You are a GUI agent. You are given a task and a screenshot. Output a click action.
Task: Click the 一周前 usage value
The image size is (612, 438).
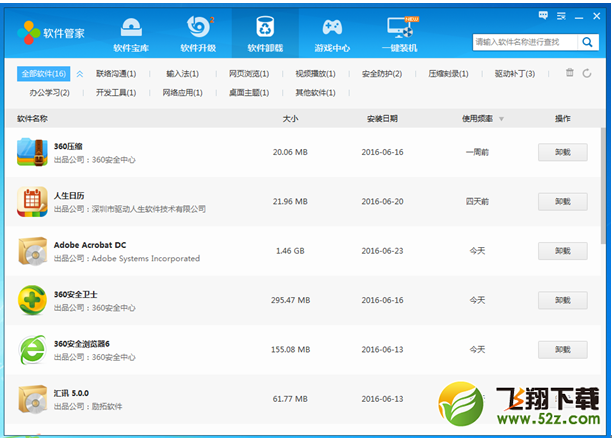477,152
